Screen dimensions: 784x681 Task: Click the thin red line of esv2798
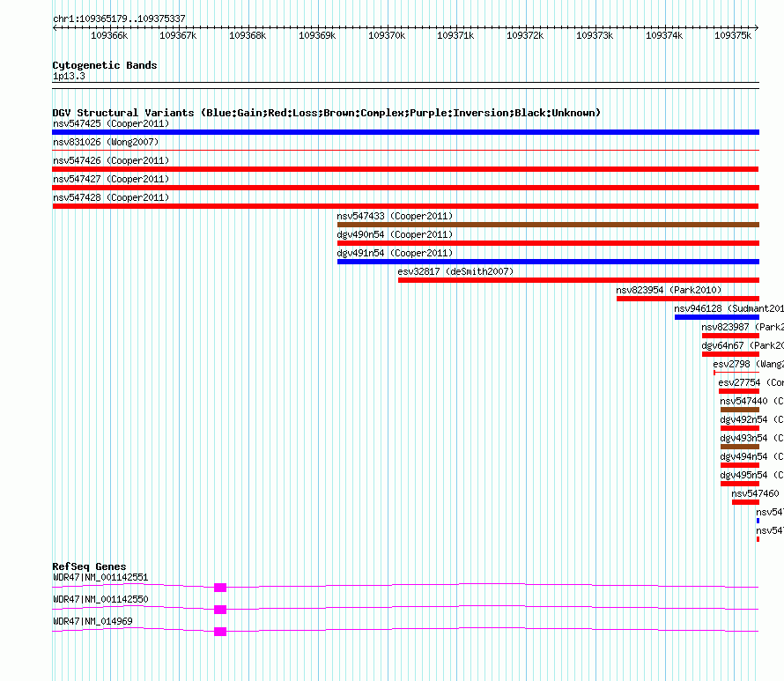(x=736, y=373)
